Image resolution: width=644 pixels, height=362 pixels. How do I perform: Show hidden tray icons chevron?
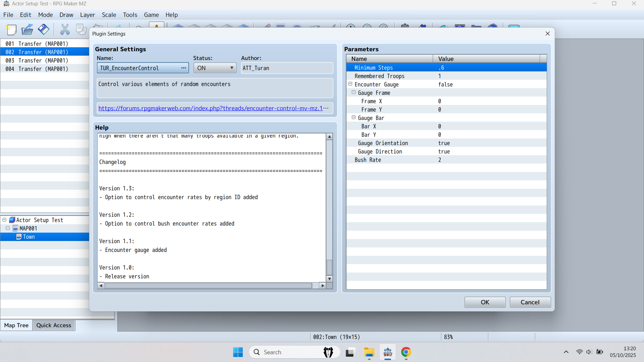566,352
